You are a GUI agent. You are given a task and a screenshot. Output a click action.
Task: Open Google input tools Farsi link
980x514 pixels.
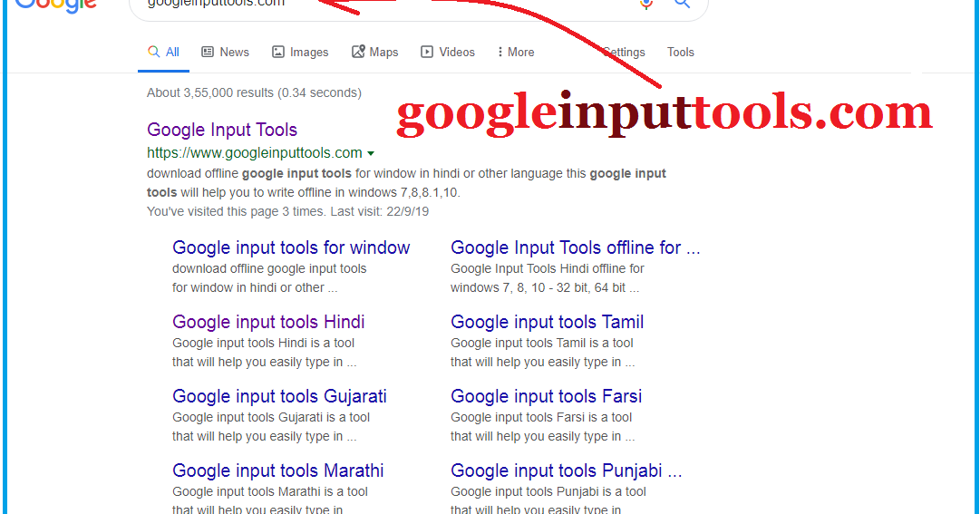click(x=547, y=396)
